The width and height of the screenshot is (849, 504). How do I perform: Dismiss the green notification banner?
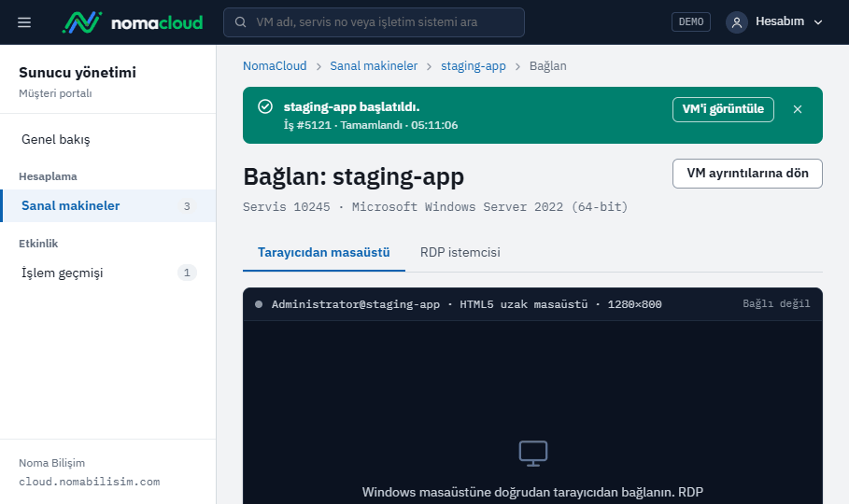798,109
